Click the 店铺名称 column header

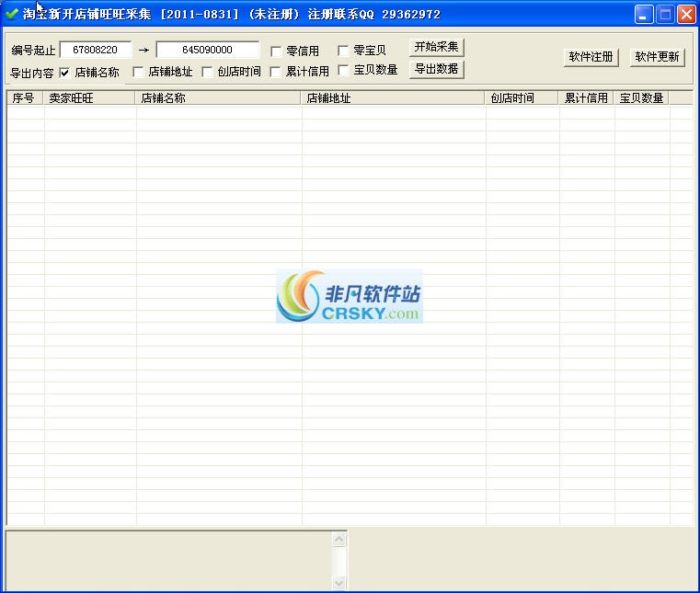click(x=218, y=98)
